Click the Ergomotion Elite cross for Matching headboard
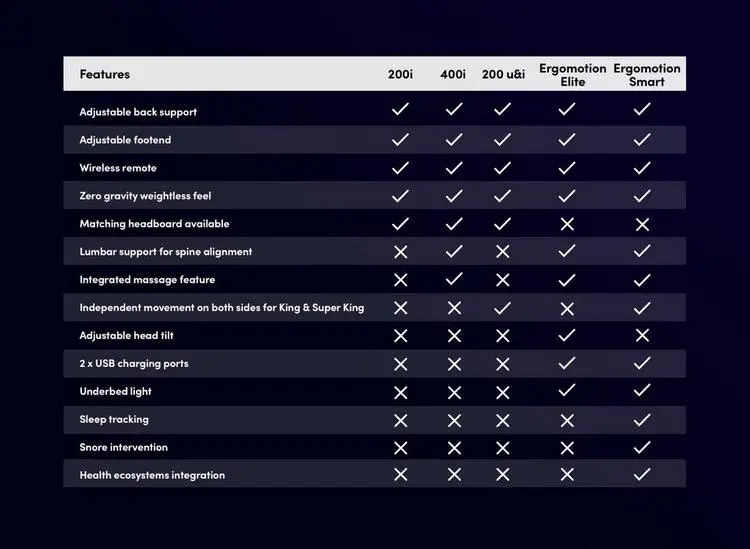The width and height of the screenshot is (750, 549). (567, 224)
